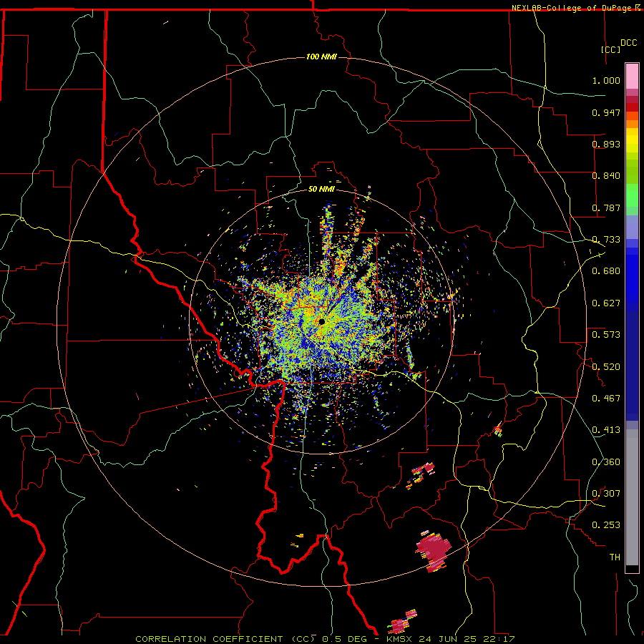The image size is (644, 644).
Task: Click the DCC legend title
Action: pos(628,43)
